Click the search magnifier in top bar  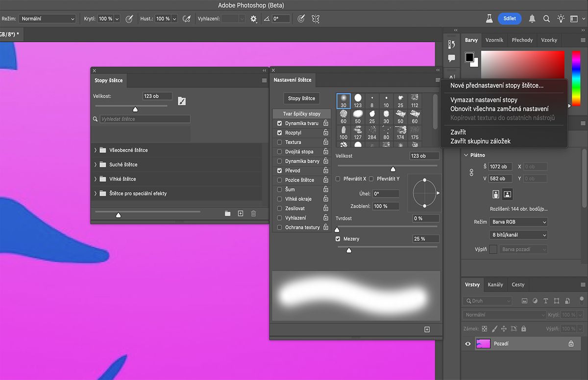pyautogui.click(x=546, y=19)
